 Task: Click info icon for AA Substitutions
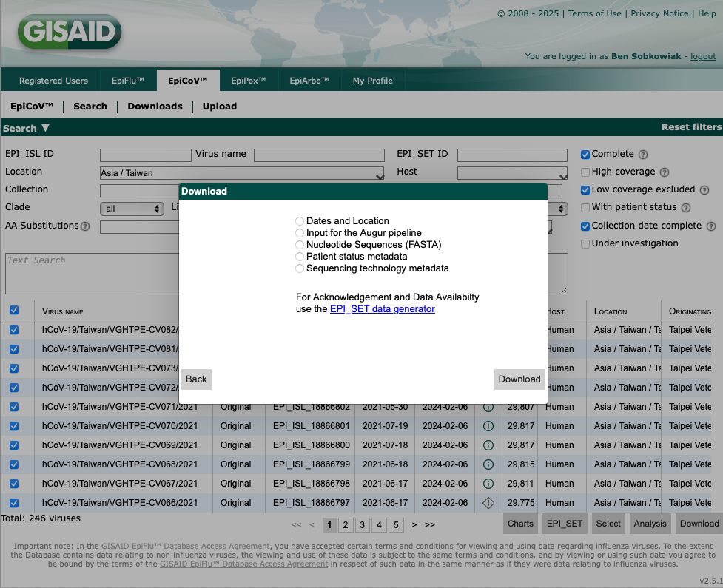pyautogui.click(x=85, y=226)
